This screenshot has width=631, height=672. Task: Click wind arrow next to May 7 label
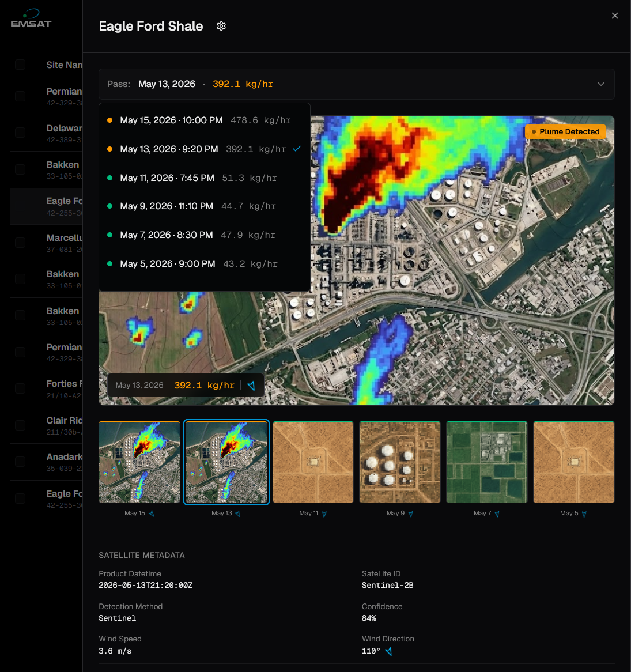[x=497, y=514]
